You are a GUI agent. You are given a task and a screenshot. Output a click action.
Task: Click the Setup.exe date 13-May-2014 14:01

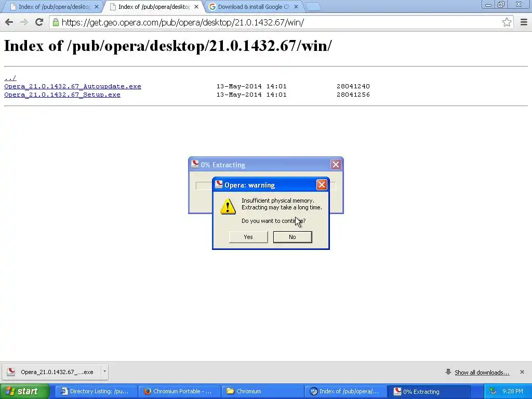pos(251,95)
